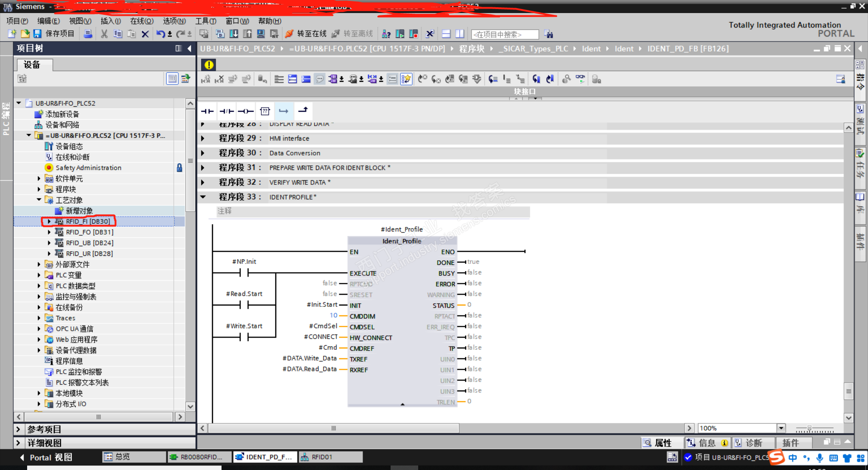Open the 编辑(E) menu
This screenshot has width=868, height=470.
pos(48,21)
